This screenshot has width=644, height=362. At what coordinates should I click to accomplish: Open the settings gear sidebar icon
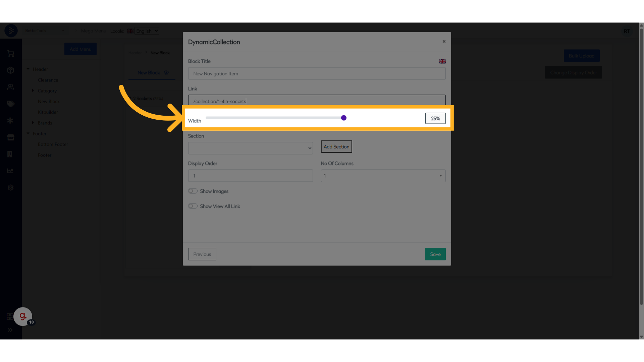click(10, 188)
